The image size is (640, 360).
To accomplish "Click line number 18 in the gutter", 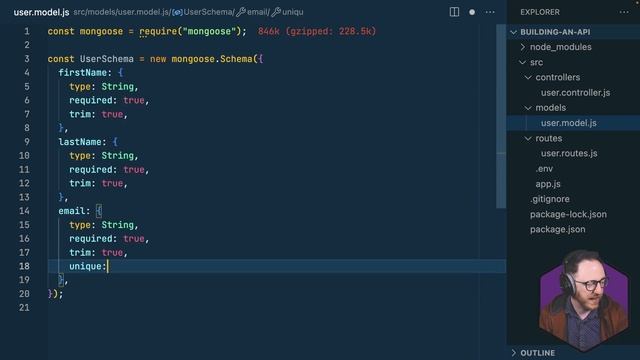I will 24,266.
